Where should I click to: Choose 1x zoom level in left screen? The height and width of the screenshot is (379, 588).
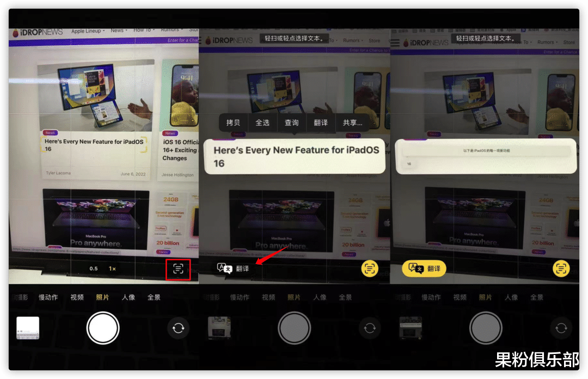click(x=112, y=268)
